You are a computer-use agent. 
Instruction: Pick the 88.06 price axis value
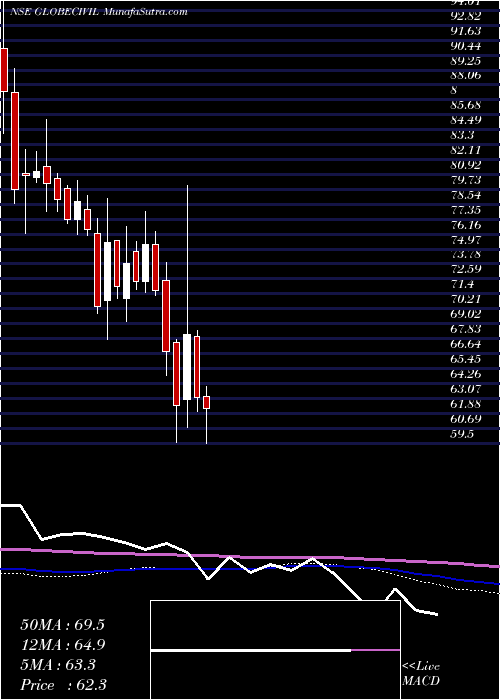pos(466,75)
